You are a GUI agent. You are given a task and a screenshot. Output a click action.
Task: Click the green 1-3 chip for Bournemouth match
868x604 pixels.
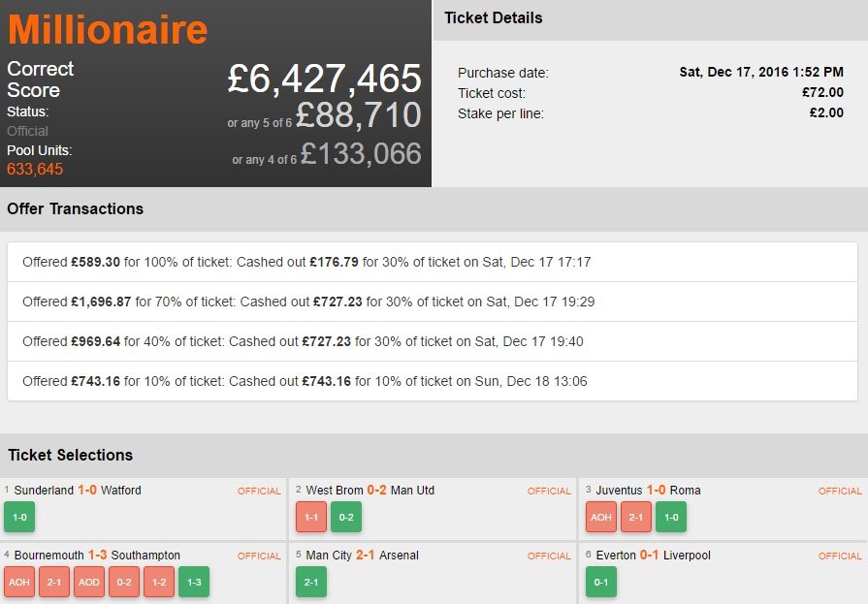(194, 582)
